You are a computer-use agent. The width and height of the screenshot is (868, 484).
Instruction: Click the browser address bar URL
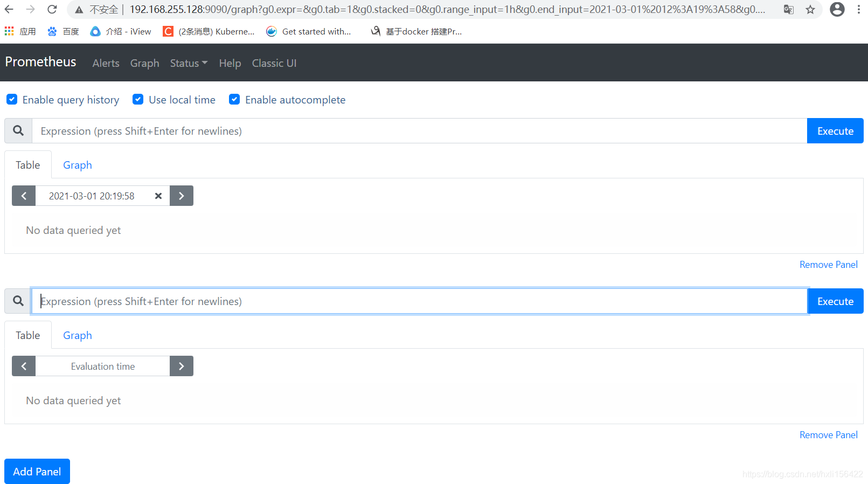(447, 9)
